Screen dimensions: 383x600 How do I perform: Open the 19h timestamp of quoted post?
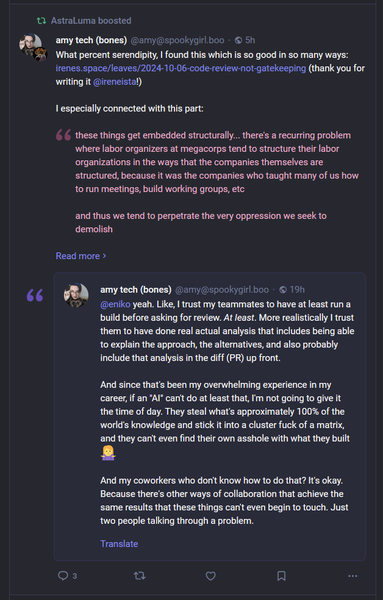point(297,290)
